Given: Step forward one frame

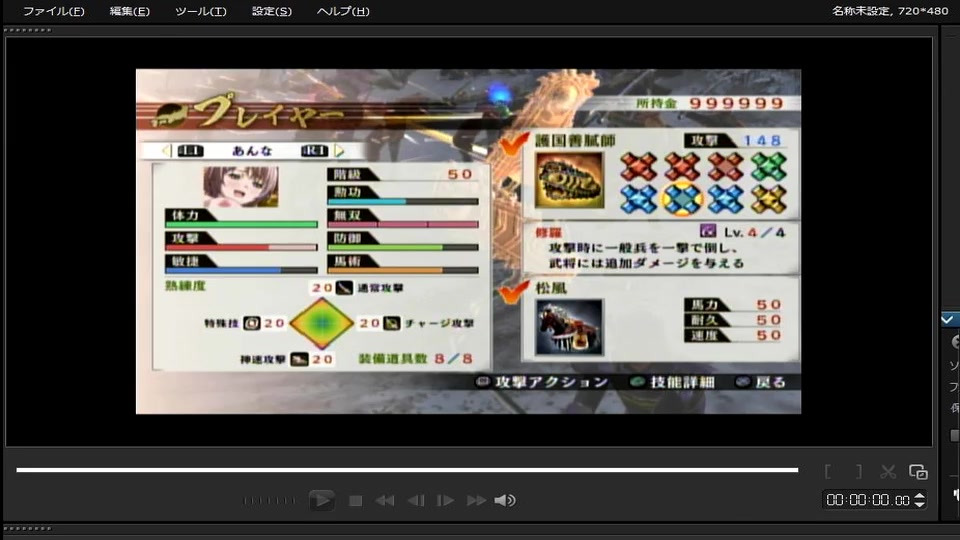Looking at the screenshot, I should coord(445,501).
